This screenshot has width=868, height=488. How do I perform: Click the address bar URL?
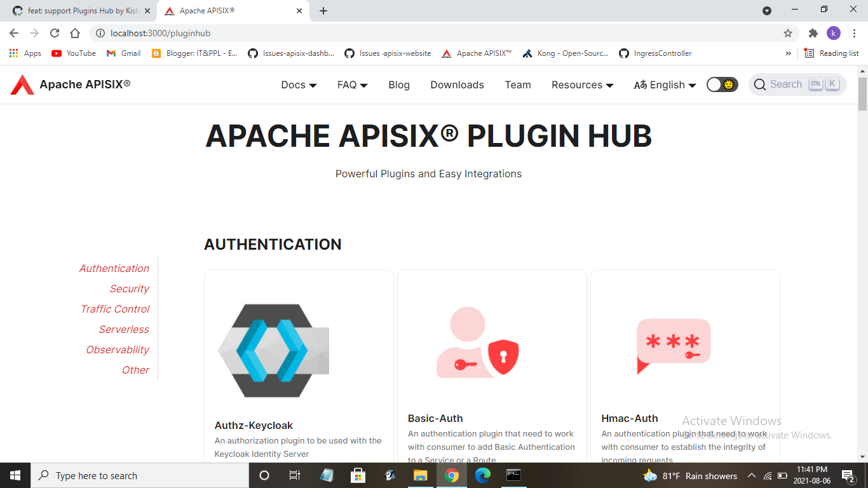coord(160,33)
